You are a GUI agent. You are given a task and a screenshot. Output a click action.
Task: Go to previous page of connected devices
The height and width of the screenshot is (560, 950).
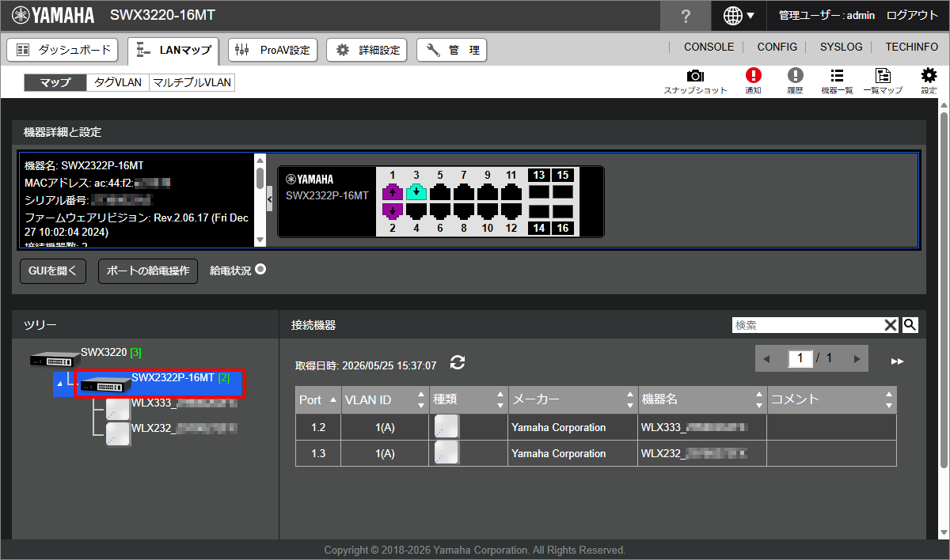[x=766, y=359]
